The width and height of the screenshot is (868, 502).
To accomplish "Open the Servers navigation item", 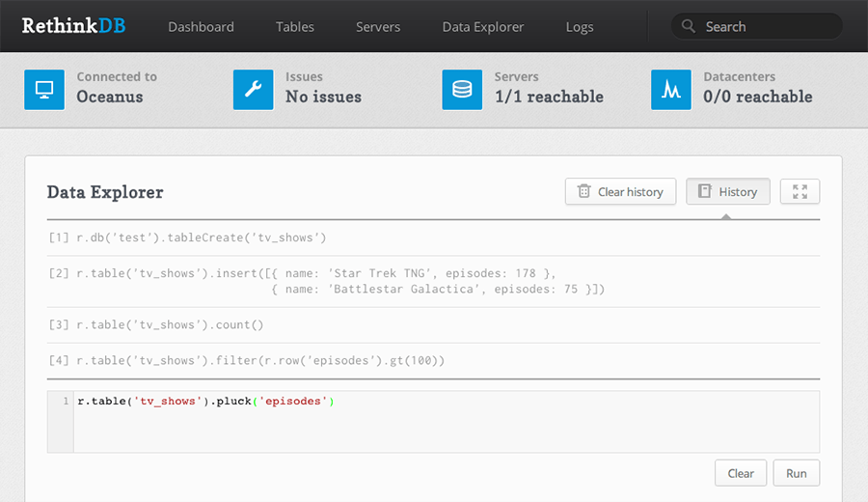I will (x=378, y=27).
